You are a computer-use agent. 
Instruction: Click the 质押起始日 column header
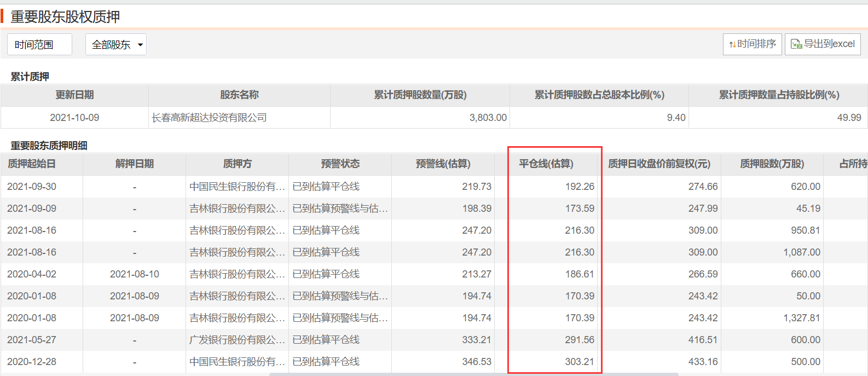tap(32, 164)
